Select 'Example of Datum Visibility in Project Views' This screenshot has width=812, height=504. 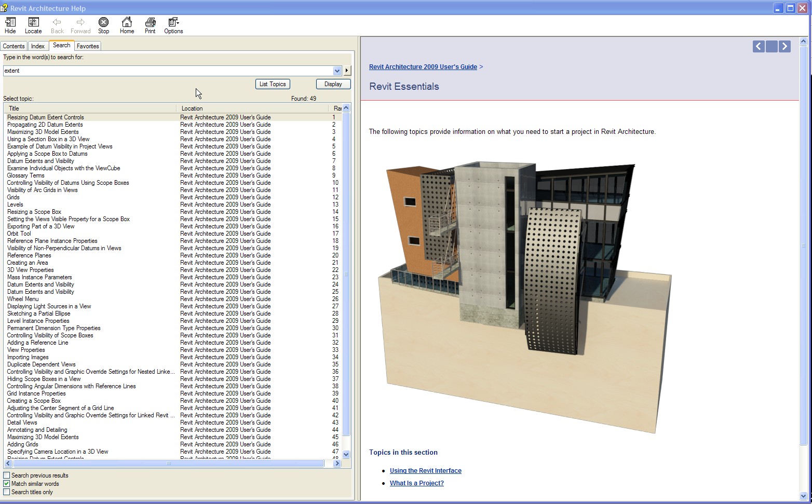click(173, 146)
